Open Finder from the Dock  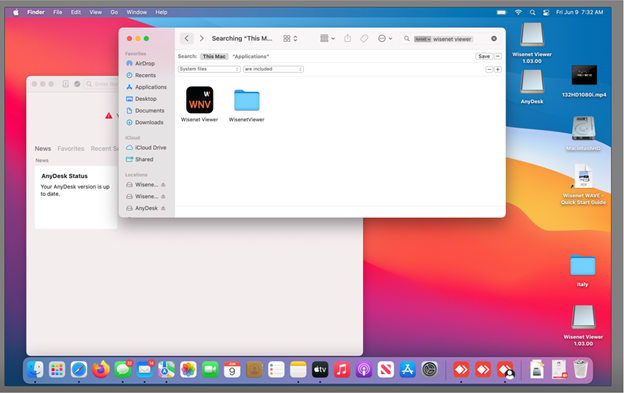pos(35,370)
